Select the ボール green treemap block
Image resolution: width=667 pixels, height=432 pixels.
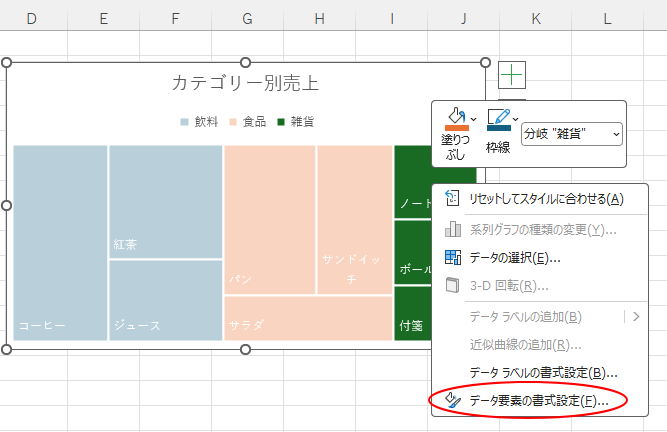click(x=413, y=252)
